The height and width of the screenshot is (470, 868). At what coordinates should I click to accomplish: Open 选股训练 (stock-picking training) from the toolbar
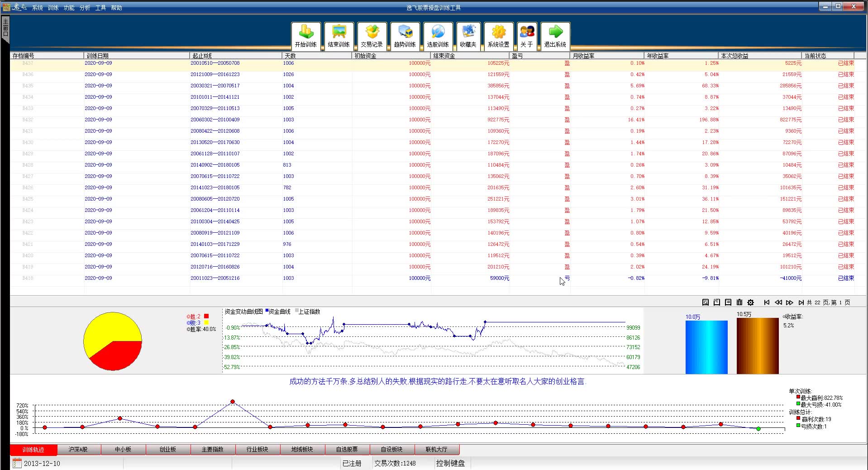438,36
